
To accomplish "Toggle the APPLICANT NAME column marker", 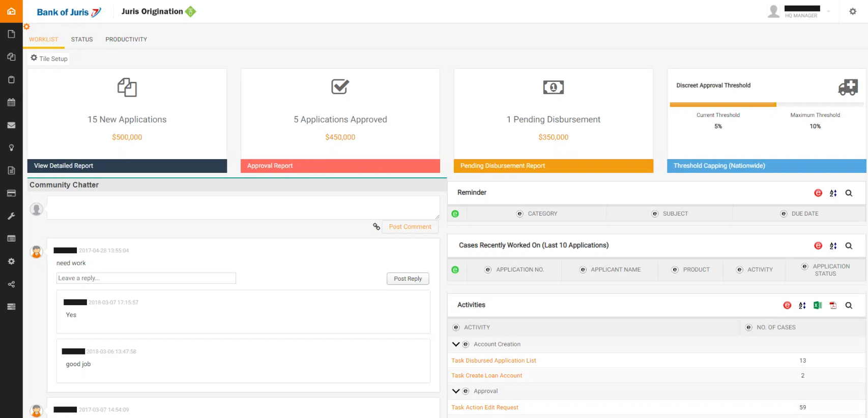I will (x=583, y=270).
